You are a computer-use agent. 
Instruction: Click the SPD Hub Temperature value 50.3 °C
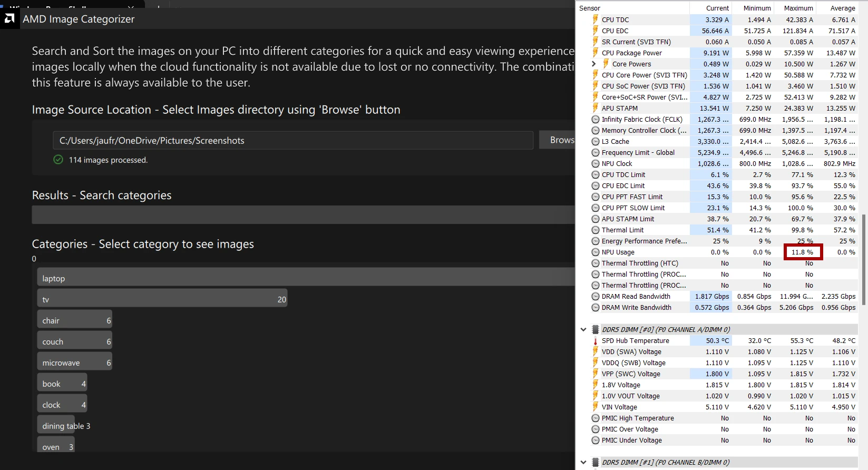(717, 341)
